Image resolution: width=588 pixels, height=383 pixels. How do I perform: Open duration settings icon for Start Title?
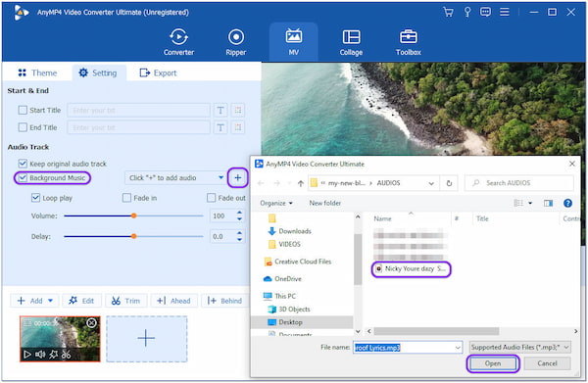238,110
